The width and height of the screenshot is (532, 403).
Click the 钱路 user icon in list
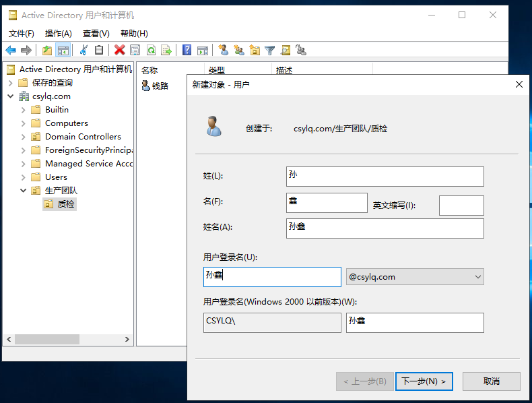tap(145, 86)
